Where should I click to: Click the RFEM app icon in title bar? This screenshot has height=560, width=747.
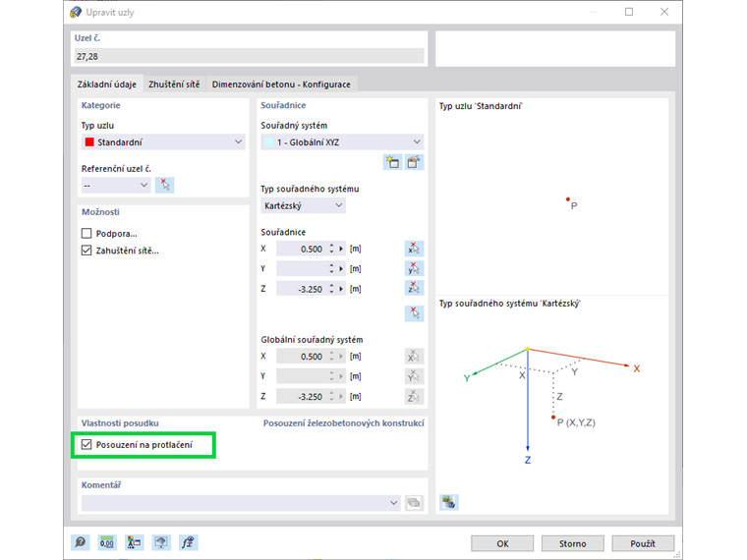click(x=76, y=12)
